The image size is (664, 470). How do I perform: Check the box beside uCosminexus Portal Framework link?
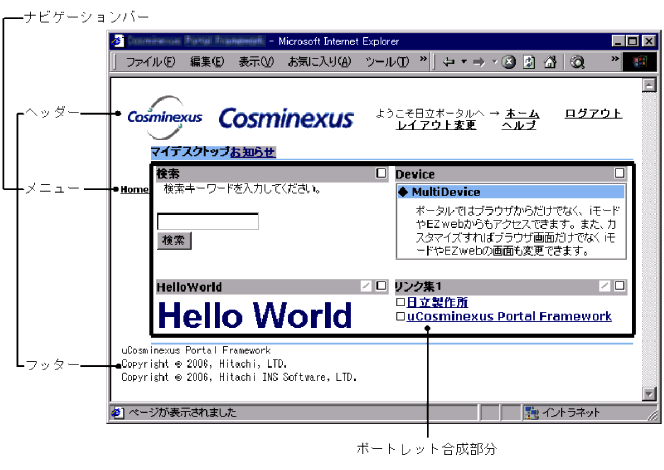click(400, 316)
